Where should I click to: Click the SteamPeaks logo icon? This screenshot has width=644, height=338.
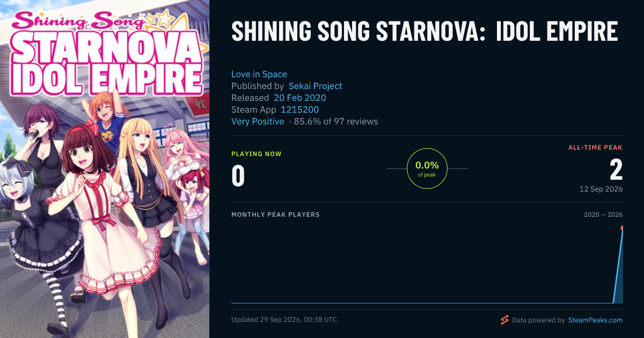pyautogui.click(x=504, y=320)
